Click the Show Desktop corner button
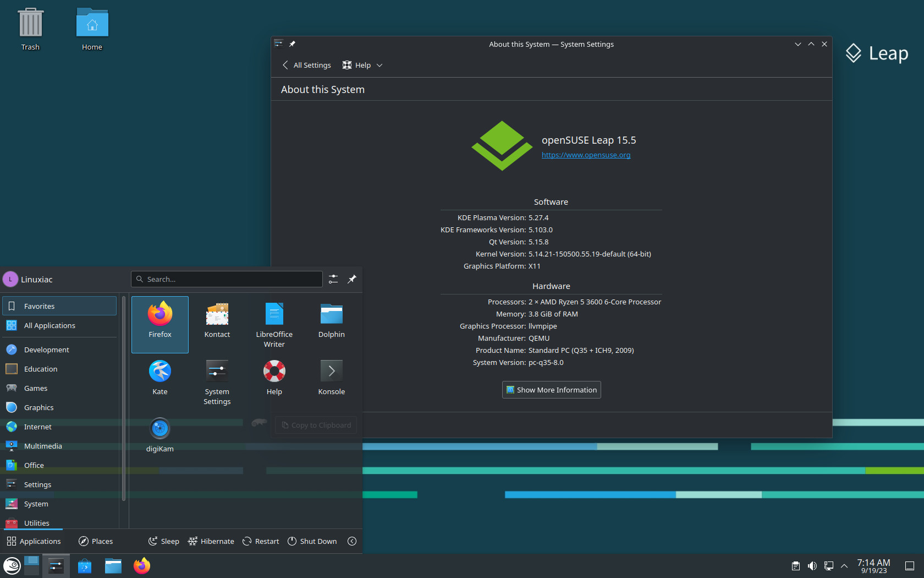 [x=910, y=566]
